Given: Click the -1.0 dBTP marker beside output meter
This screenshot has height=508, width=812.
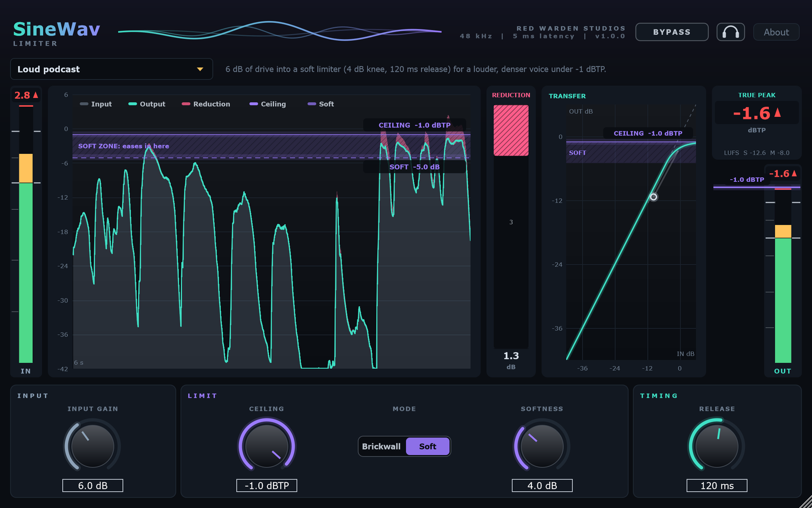Looking at the screenshot, I should [x=747, y=179].
